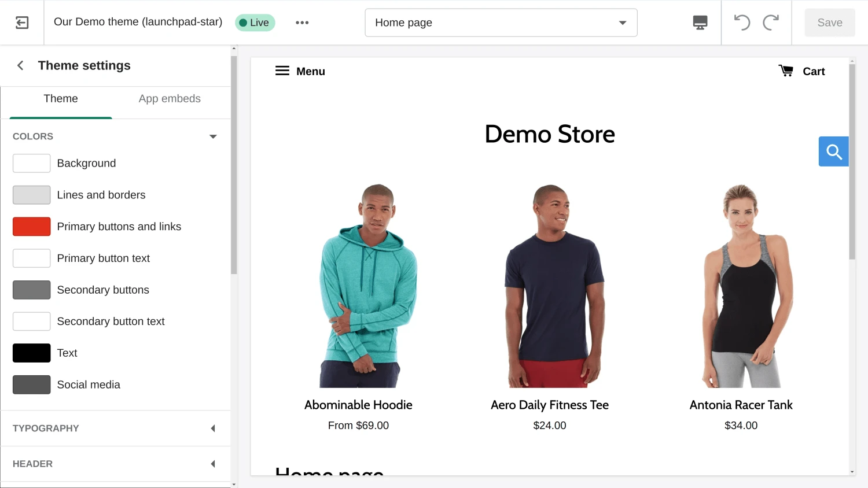
Task: Click the redo arrow icon
Action: (x=771, y=23)
